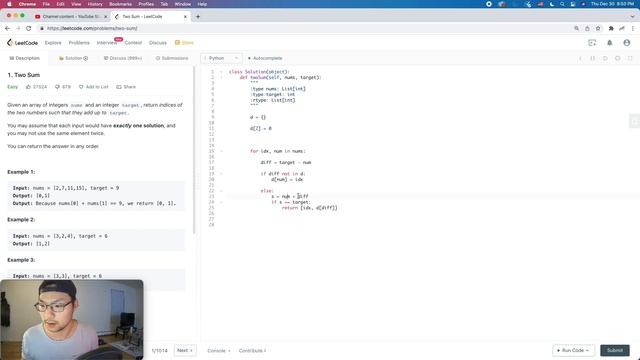Collapse the def twoSum fold arrow
The width and height of the screenshot is (640, 360).
tap(222, 78)
